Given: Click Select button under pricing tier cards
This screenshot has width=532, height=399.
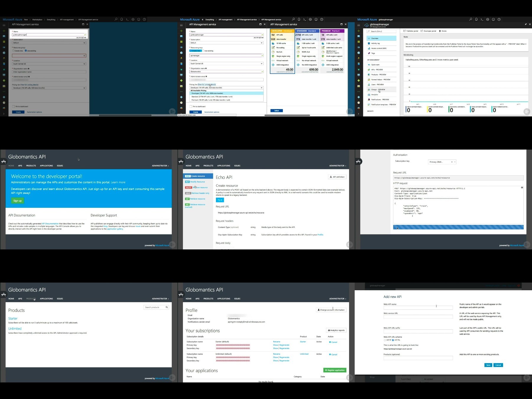Looking at the screenshot, I should 277,111.
